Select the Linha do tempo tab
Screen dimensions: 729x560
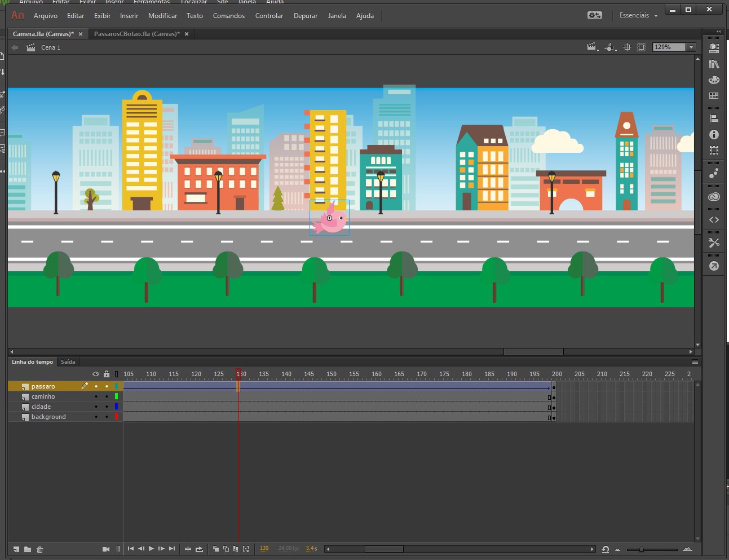pyautogui.click(x=32, y=361)
